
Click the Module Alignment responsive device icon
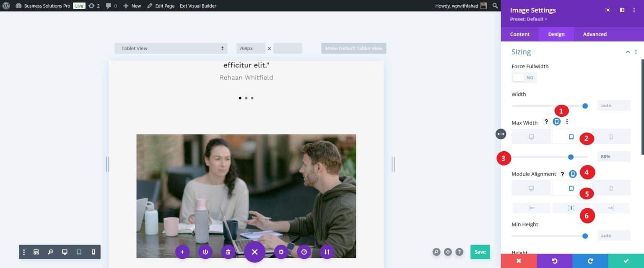click(x=573, y=174)
